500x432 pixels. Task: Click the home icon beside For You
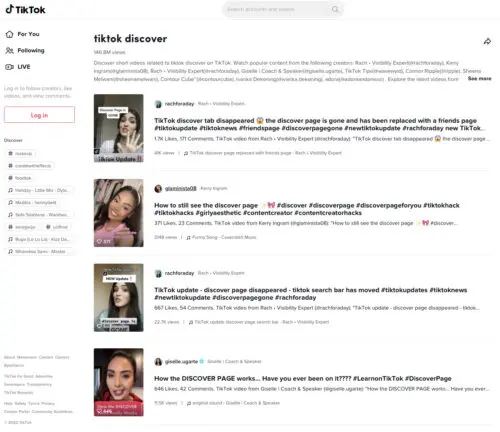pos(9,34)
